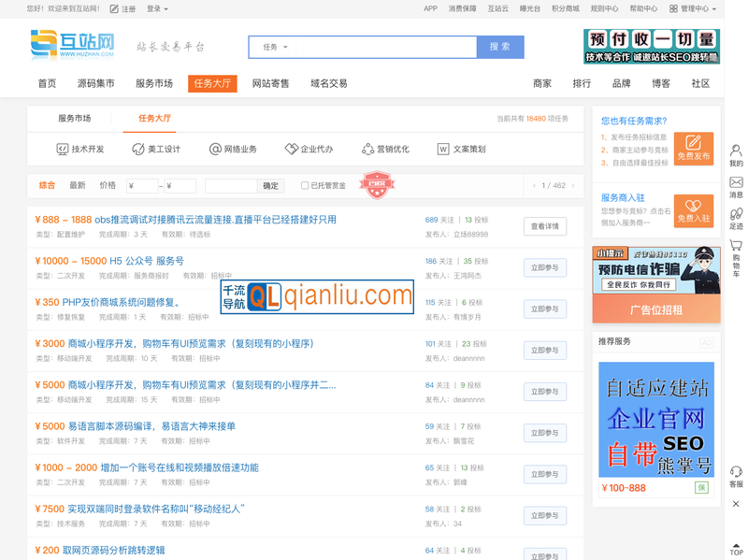Open the 文案策划 W icon category
The height and width of the screenshot is (560, 748).
(441, 148)
